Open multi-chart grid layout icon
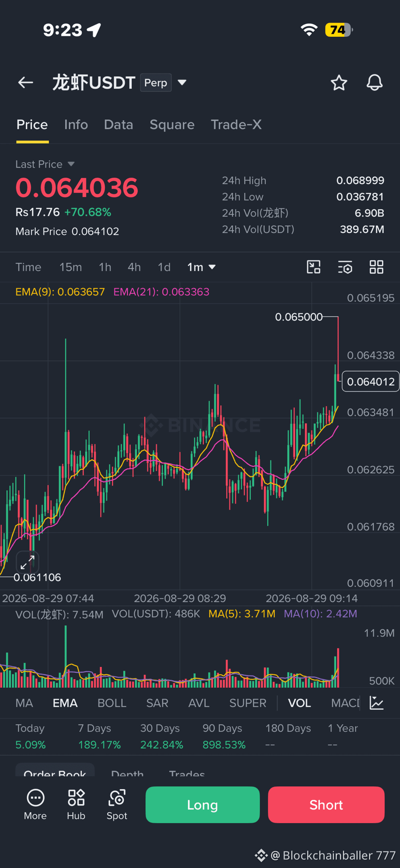 [376, 267]
